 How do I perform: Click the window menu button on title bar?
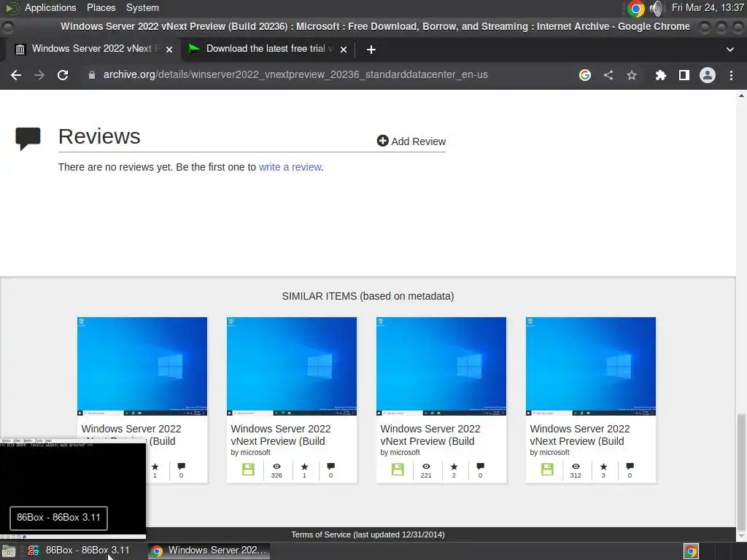point(7,27)
